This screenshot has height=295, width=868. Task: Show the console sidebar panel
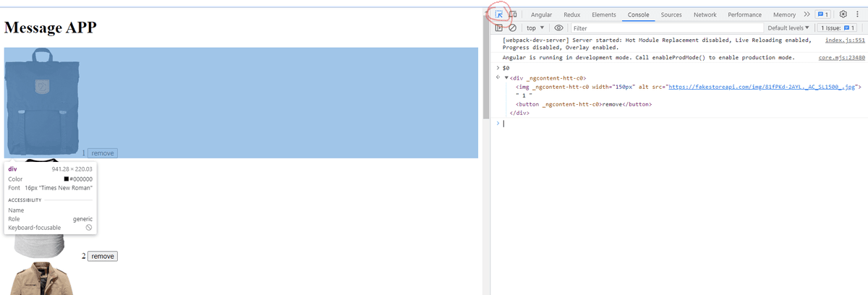click(499, 28)
